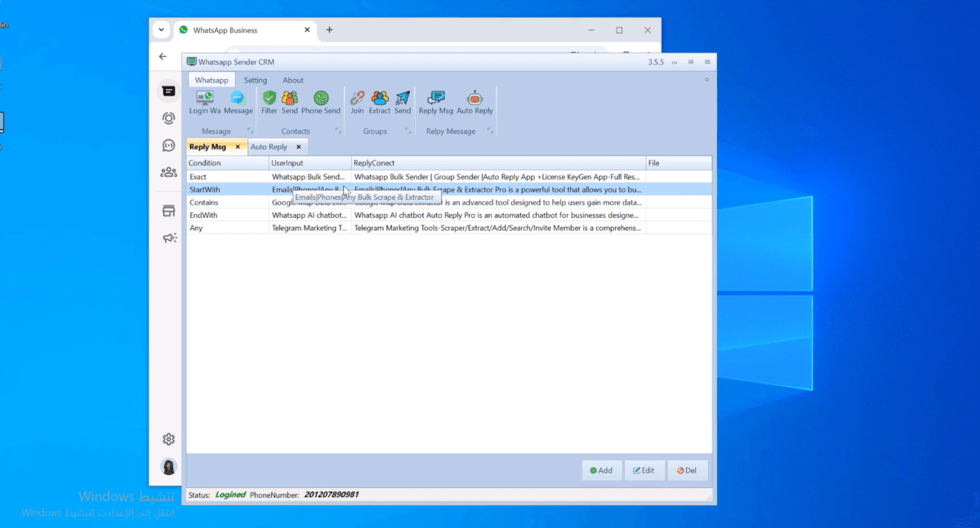Select the Chats icon in the WhatsApp sidebar
Viewport: 980px width, 528px height.
coord(167,91)
